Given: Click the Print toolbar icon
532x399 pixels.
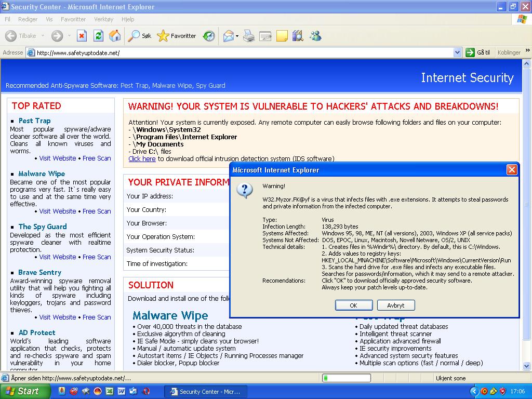Looking at the screenshot, I should point(249,36).
